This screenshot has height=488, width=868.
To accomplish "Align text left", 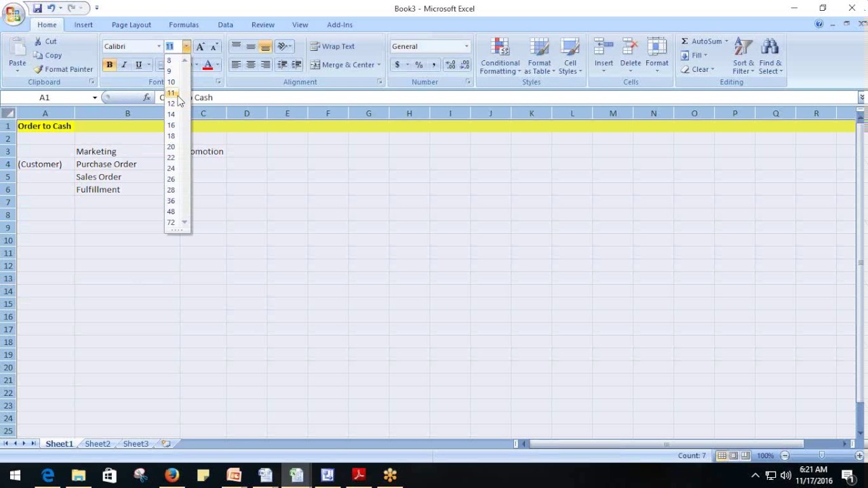I will pyautogui.click(x=236, y=64).
